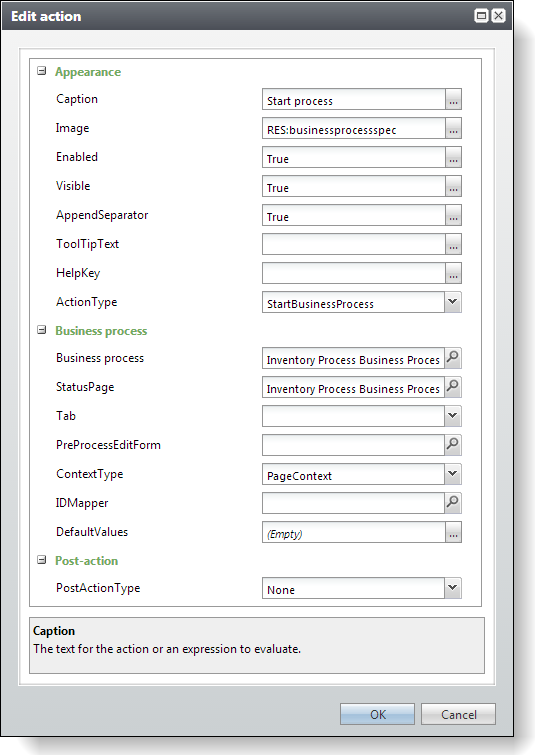Cancel the Edit action dialog
Image resolution: width=535 pixels, height=755 pixels.
(x=458, y=714)
